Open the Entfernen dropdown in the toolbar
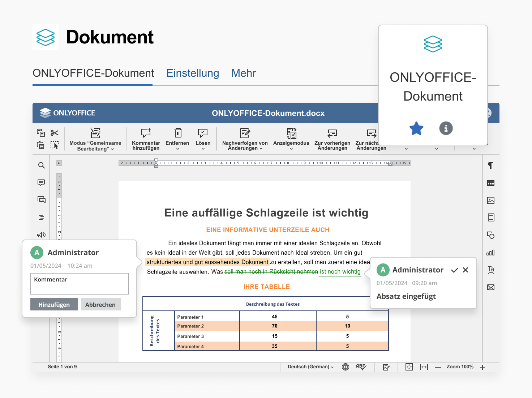Image resolution: width=532 pixels, height=398 pixels. [x=177, y=139]
